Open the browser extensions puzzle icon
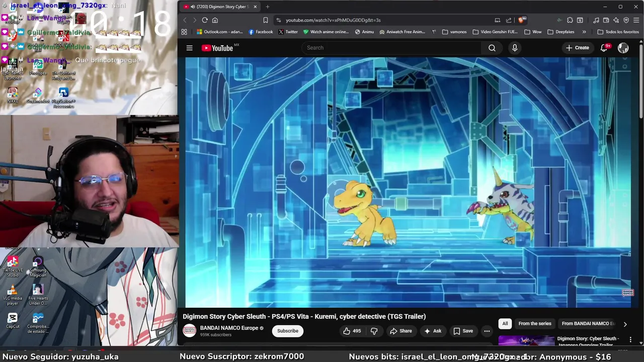The image size is (644, 362). 570,20
